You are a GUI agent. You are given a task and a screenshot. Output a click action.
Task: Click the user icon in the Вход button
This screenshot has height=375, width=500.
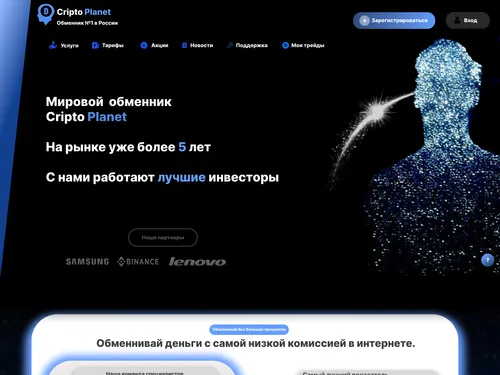(458, 20)
